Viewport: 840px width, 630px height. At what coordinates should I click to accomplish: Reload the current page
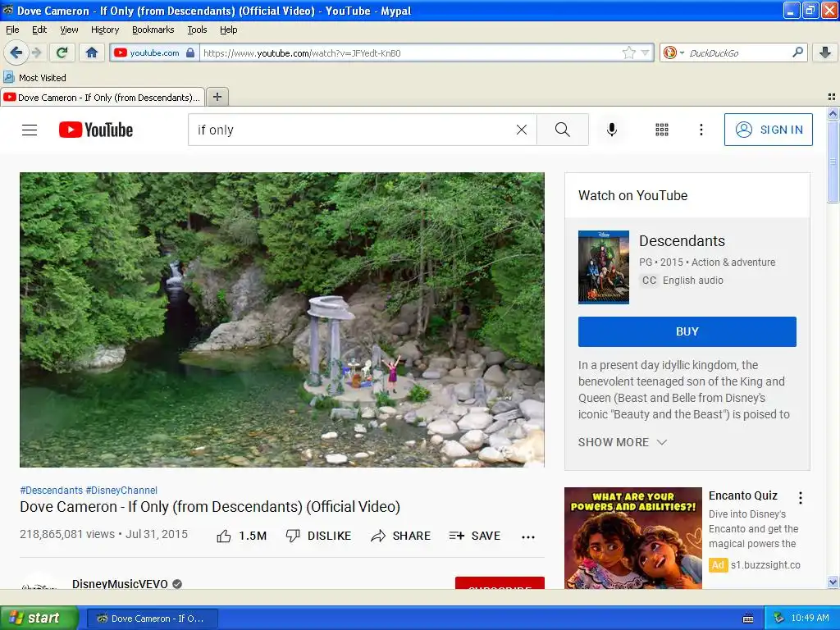click(62, 52)
